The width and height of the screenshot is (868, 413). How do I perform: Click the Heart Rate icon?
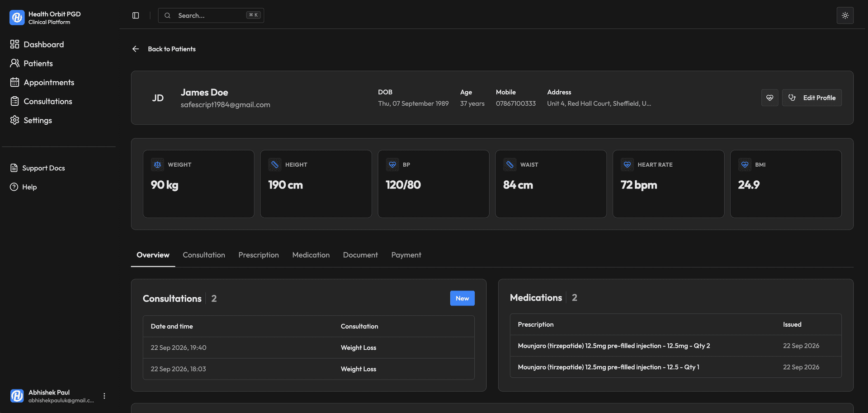[x=627, y=165]
